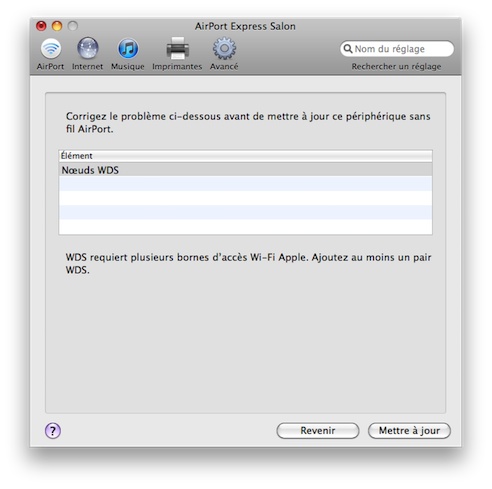Open the Imprimantes printer icon
492x489 pixels.
click(178, 49)
